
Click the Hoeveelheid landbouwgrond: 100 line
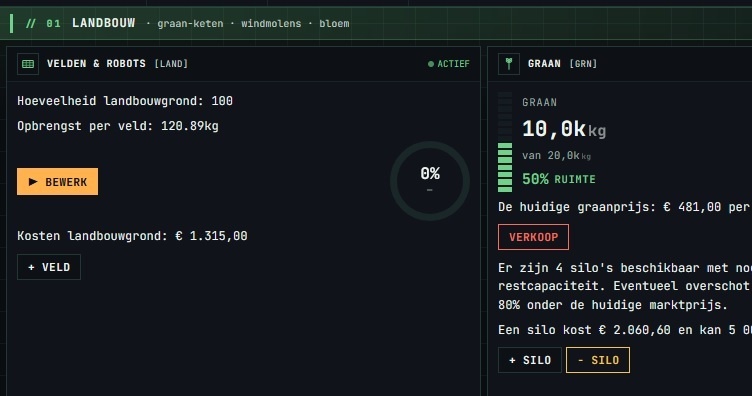click(125, 101)
